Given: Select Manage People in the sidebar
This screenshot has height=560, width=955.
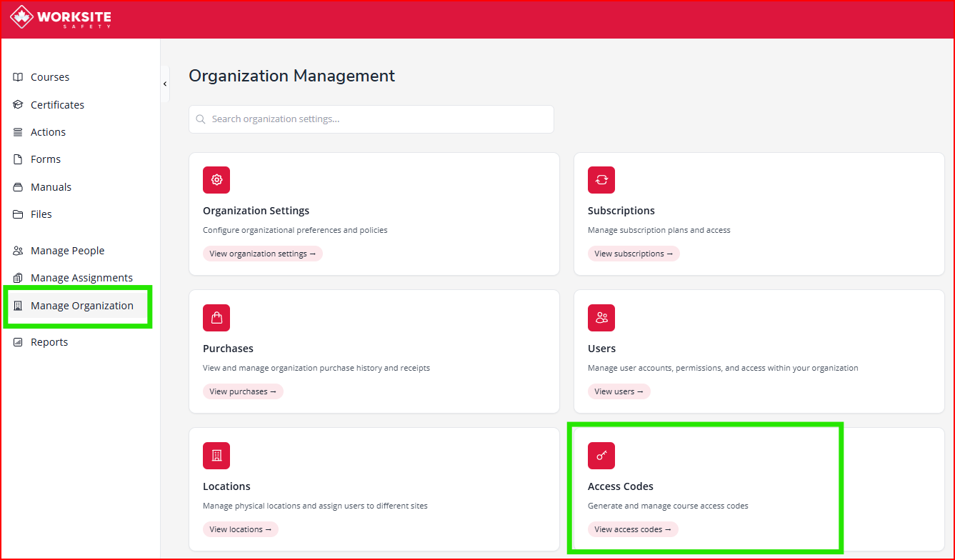Looking at the screenshot, I should coord(67,251).
